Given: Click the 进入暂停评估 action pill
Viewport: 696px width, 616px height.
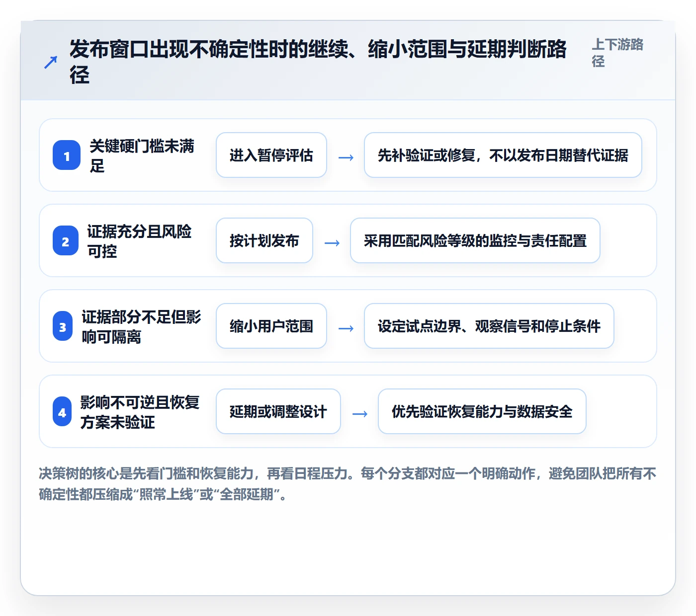Looking at the screenshot, I should pos(271,155).
